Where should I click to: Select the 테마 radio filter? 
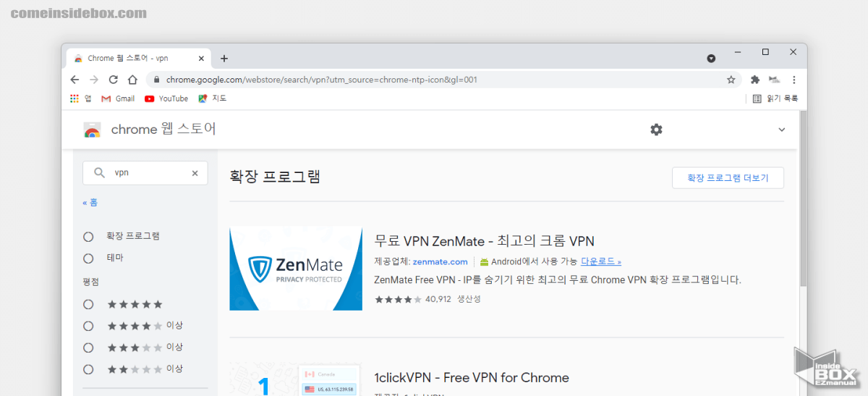pos(88,258)
